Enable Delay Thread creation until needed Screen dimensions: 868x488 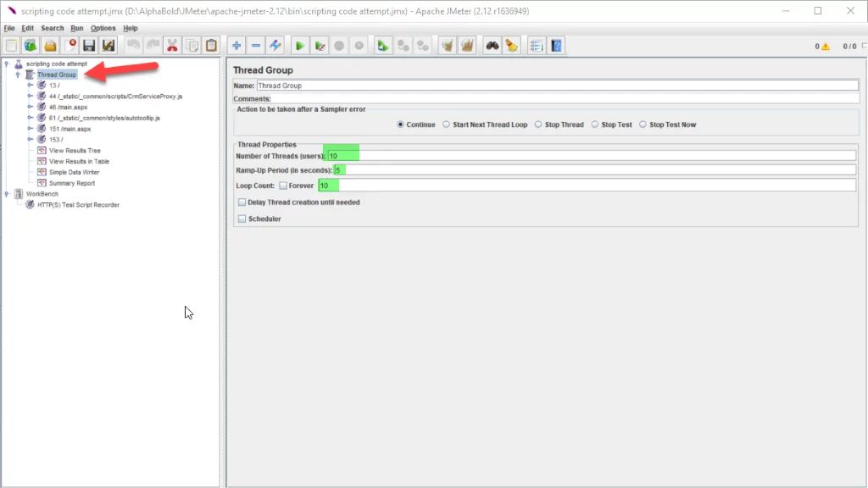[x=242, y=202]
